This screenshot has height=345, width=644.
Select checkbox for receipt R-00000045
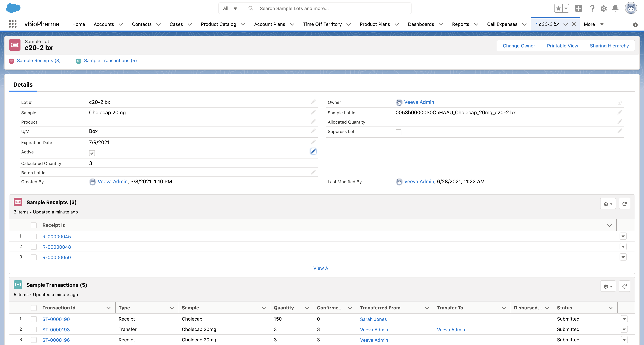[34, 236]
